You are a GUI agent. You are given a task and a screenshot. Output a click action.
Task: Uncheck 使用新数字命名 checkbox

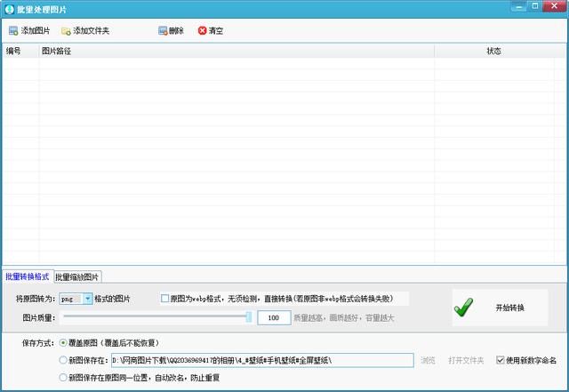click(501, 360)
